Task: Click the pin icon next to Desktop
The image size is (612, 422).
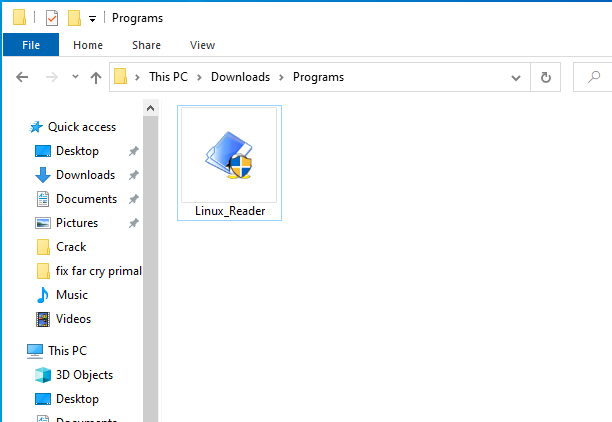Action: 133,151
